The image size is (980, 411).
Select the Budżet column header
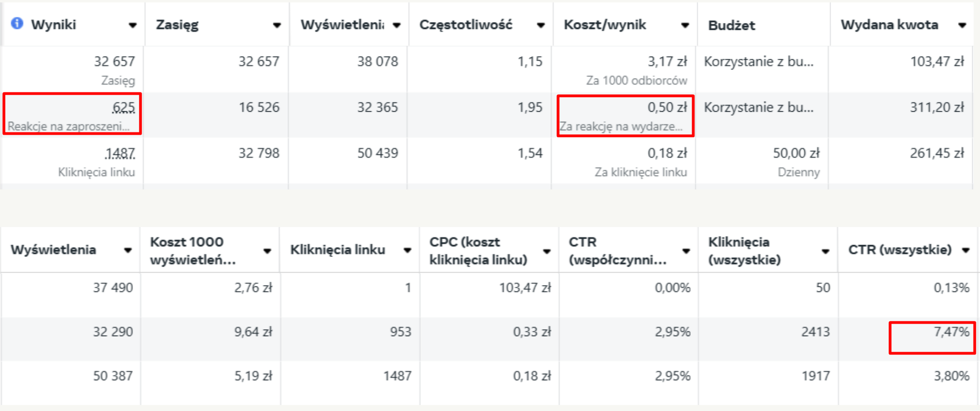click(x=731, y=25)
